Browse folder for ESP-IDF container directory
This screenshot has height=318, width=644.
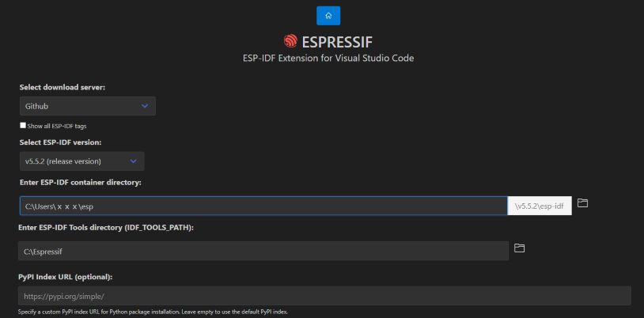point(583,204)
